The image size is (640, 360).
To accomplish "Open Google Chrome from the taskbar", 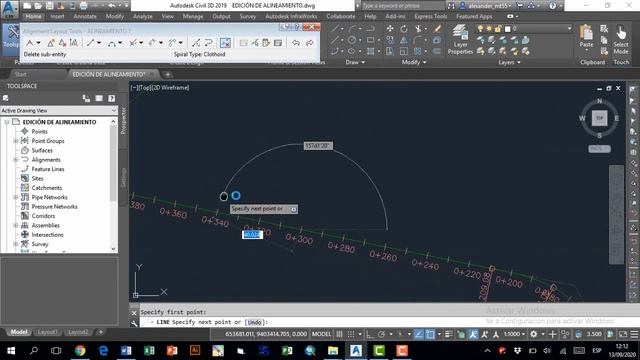I will point(80,351).
